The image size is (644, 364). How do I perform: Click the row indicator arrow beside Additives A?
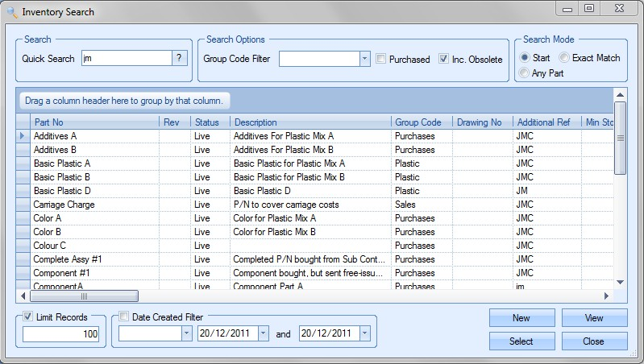click(23, 136)
